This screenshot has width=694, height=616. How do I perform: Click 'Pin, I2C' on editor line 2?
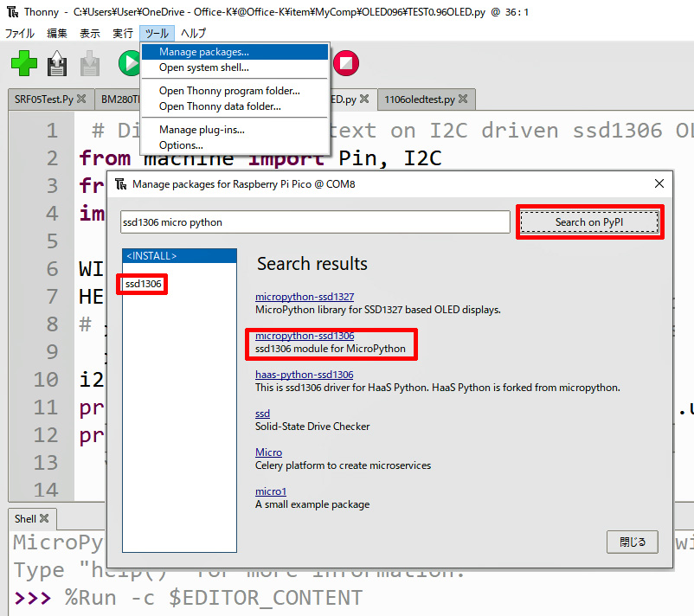390,158
